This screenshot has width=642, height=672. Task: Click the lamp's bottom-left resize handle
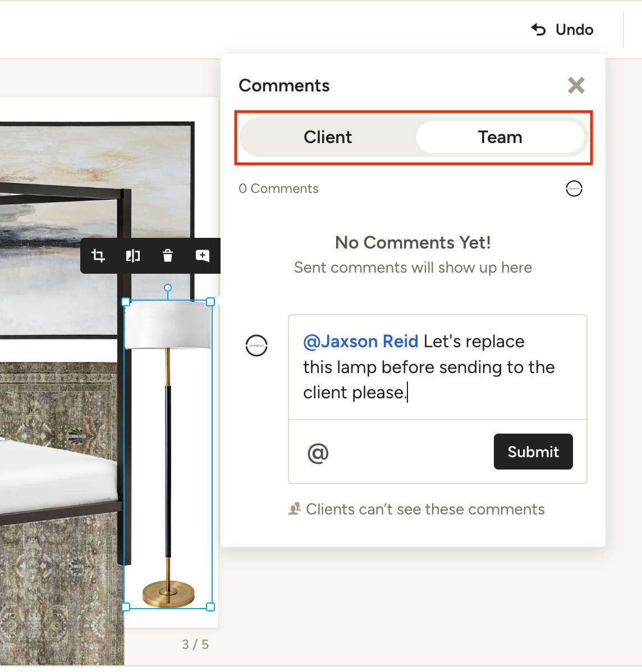[x=126, y=607]
